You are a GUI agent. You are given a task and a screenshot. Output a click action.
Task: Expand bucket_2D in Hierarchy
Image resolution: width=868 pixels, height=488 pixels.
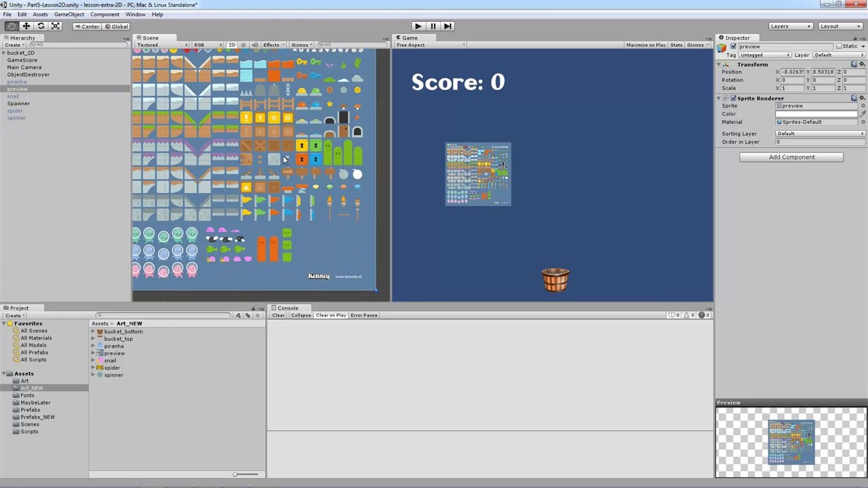(4, 53)
